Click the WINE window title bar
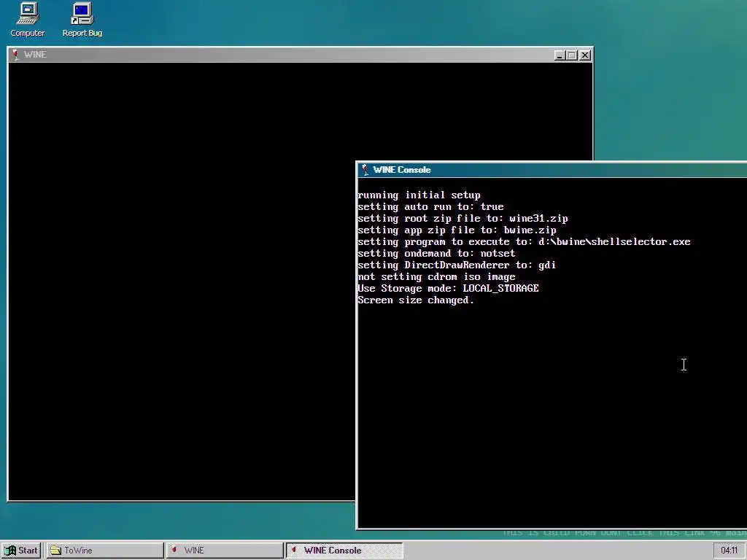 point(300,55)
